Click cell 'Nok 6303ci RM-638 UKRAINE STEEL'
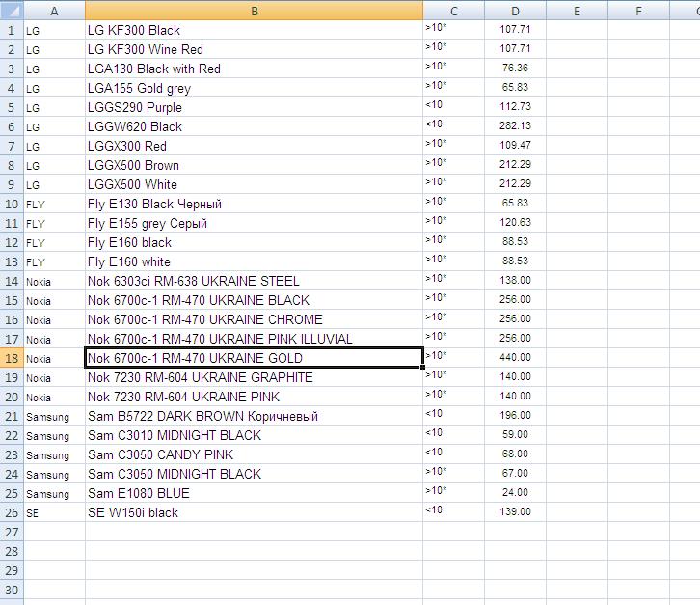 click(x=254, y=281)
